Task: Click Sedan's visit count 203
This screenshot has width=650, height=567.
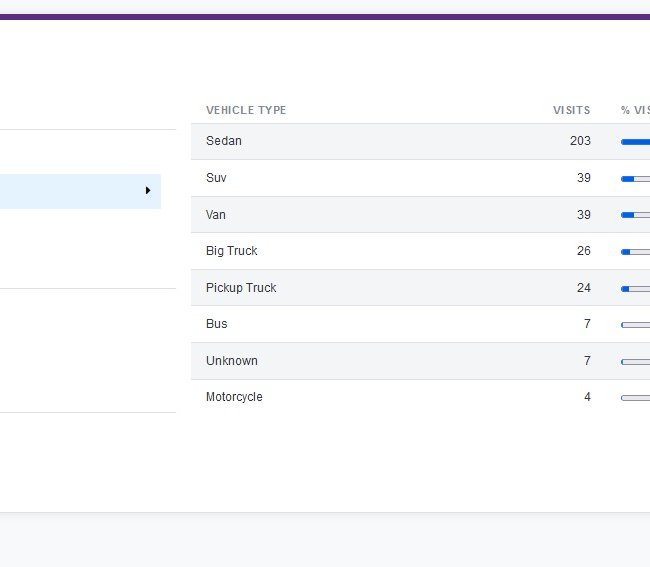Action: 580,141
